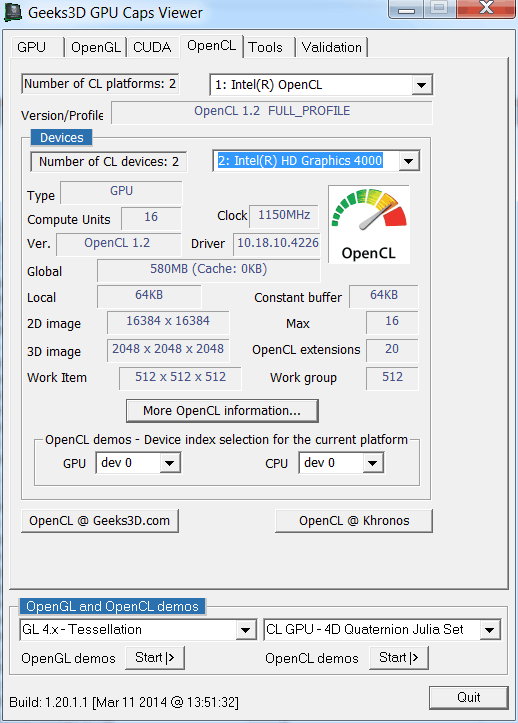Open the GL 4.x - Tessellation demo dropdown
Image resolution: width=518 pixels, height=723 pixels.
246,630
